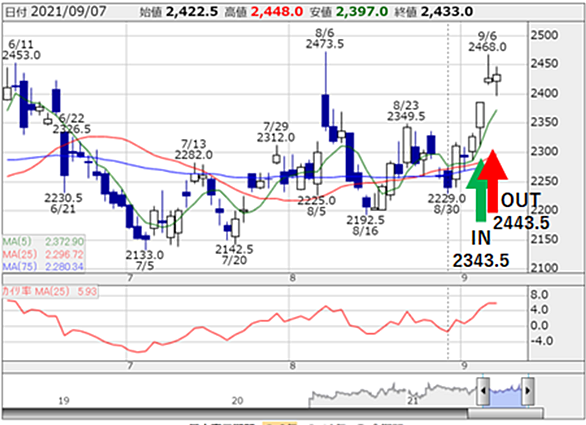This screenshot has height=425, width=586.
Task: Click the opening price 2,422.5
Action: [x=192, y=12]
